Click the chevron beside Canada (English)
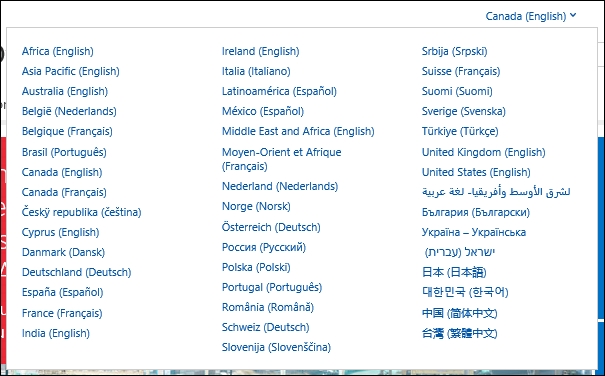This screenshot has height=376, width=605. tap(573, 15)
